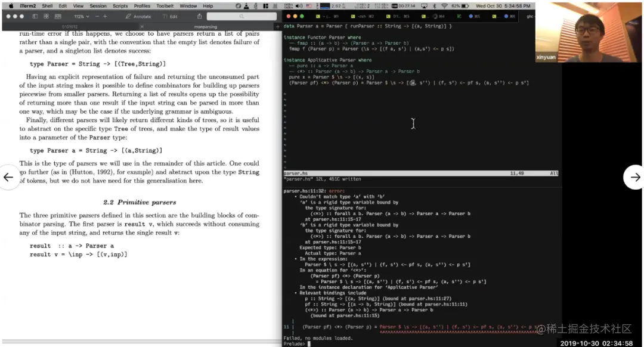This screenshot has width=644, height=347.
Task: Open the Scripts menu
Action: 120,6
